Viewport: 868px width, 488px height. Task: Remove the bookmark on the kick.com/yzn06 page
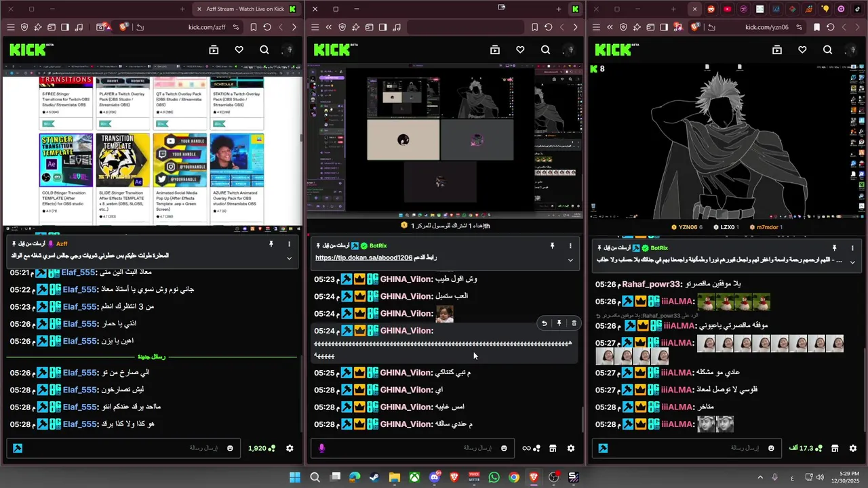tap(816, 27)
